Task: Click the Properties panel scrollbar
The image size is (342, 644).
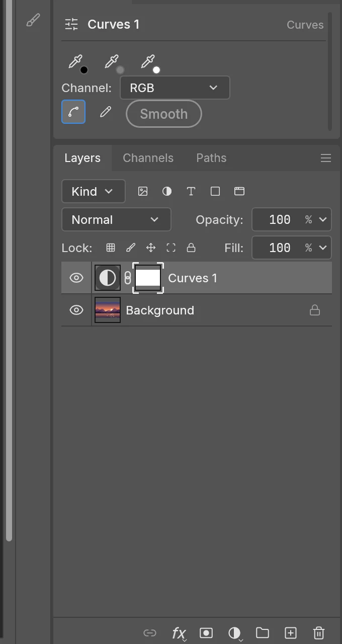Action: [330, 71]
